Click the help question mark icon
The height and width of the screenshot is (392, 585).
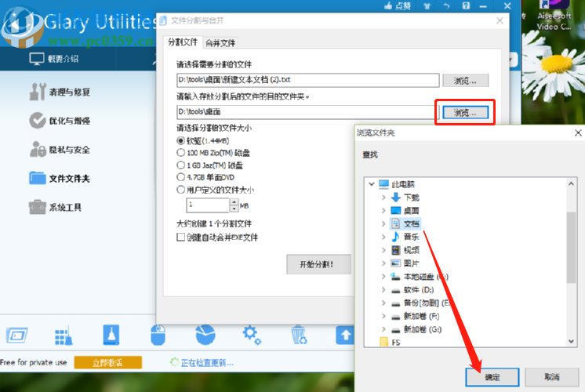(466, 5)
